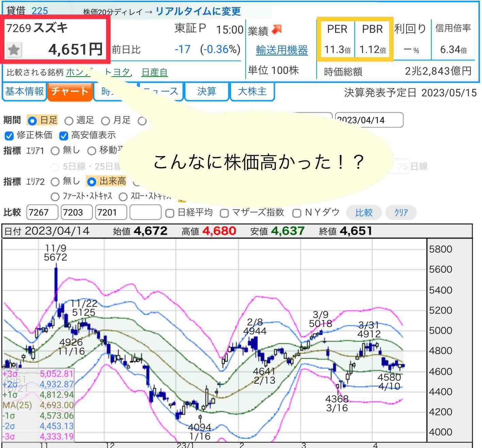482x448 pixels.
Task: Open the リアルタイムに変更 link
Action: click(198, 11)
